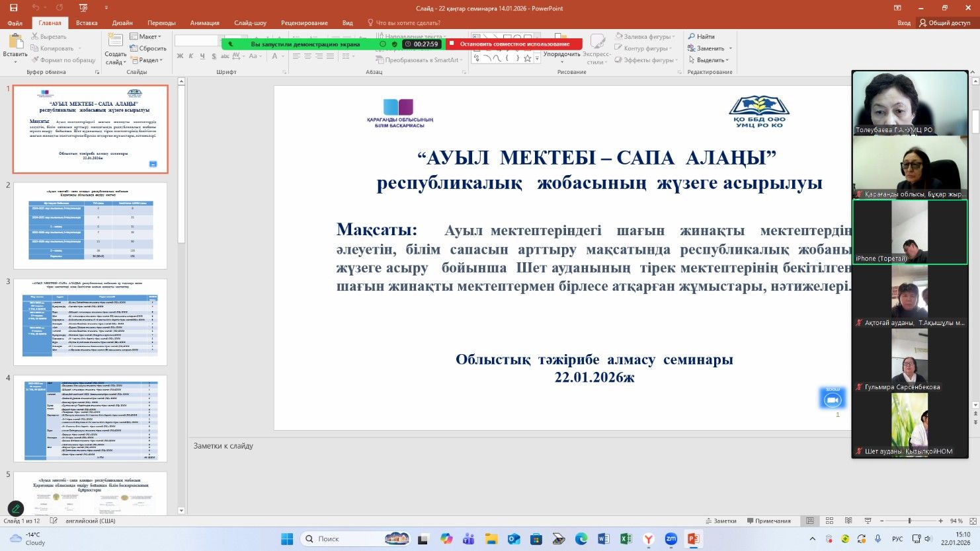Image resolution: width=980 pixels, height=551 pixels.
Task: Switch to slide sorter view
Action: click(829, 521)
